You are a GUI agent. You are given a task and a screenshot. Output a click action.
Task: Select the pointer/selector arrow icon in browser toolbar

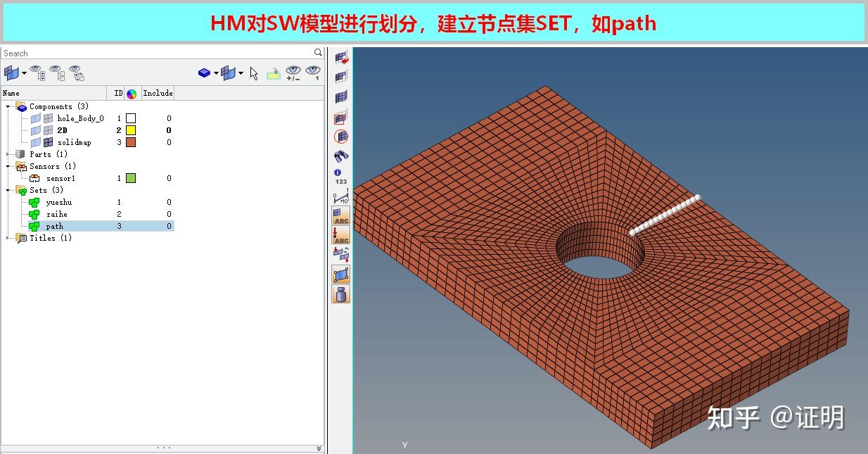pyautogui.click(x=253, y=72)
